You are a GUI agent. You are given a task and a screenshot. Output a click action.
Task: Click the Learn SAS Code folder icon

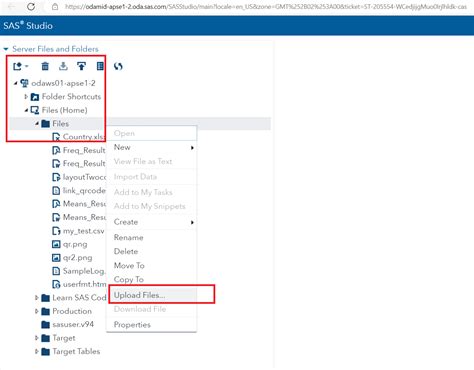[45, 298]
